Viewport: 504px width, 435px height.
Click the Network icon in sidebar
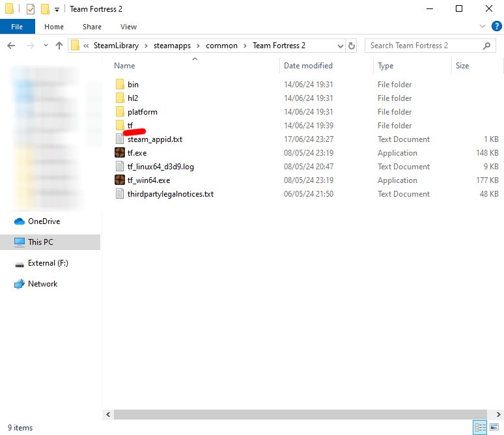click(20, 284)
